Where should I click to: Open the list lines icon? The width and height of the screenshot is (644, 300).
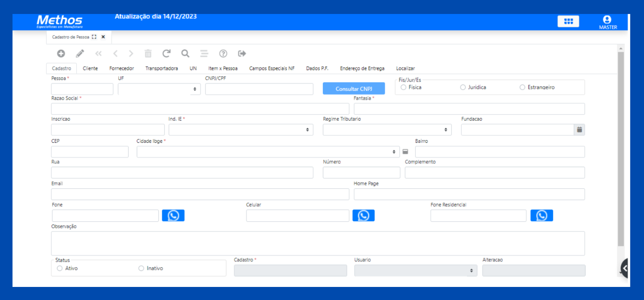click(x=204, y=54)
